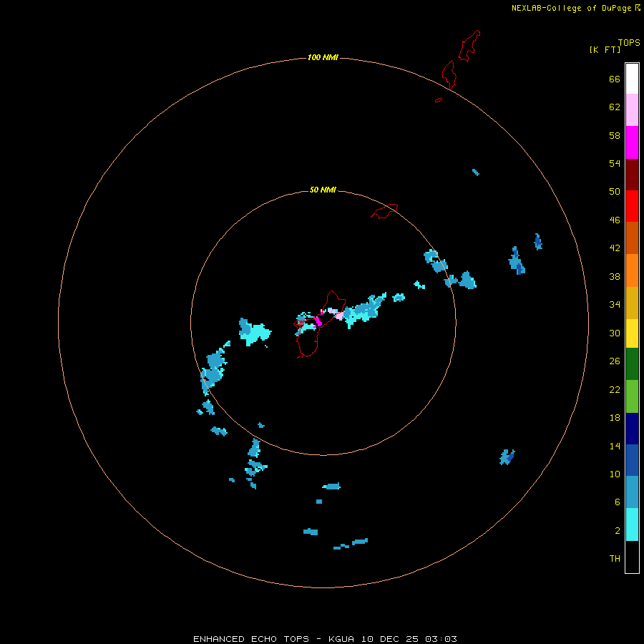Click the 6 legend value
This screenshot has height=644, width=644.
(618, 502)
